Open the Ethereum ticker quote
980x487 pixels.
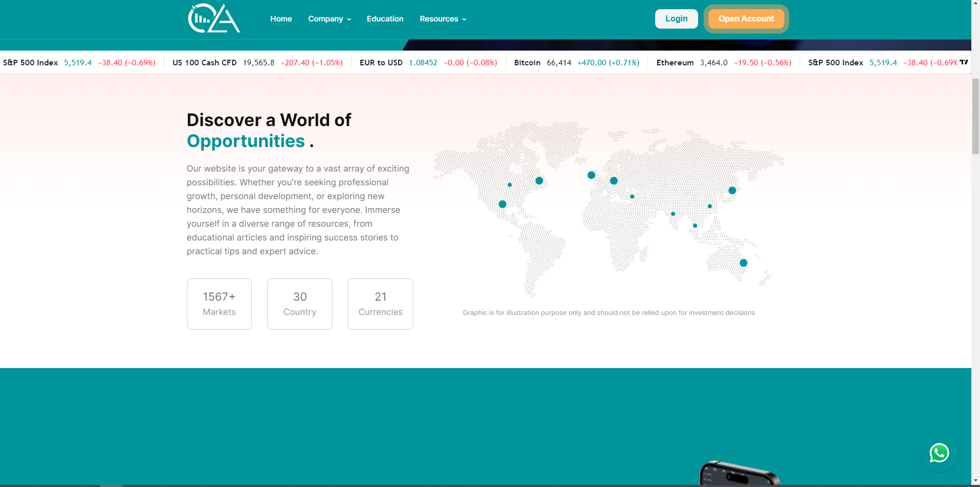click(723, 63)
